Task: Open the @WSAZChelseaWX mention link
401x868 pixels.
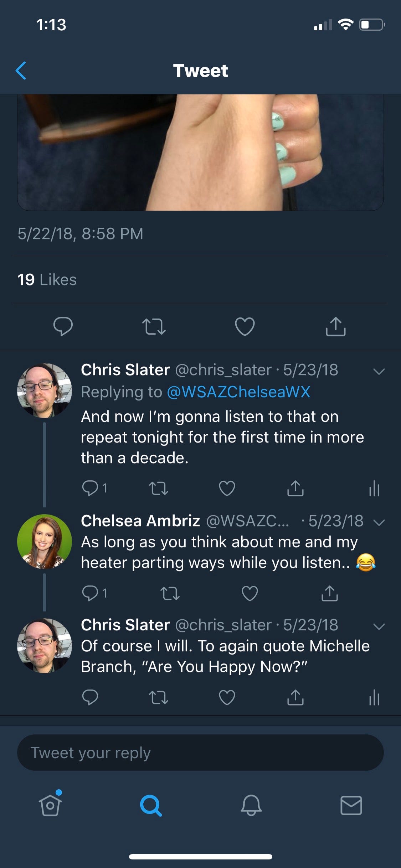Action: [238, 392]
